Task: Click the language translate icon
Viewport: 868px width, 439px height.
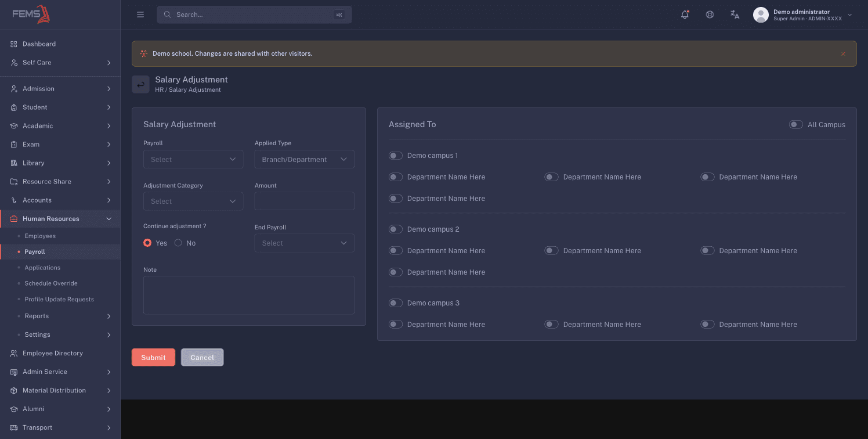Action: [735, 15]
